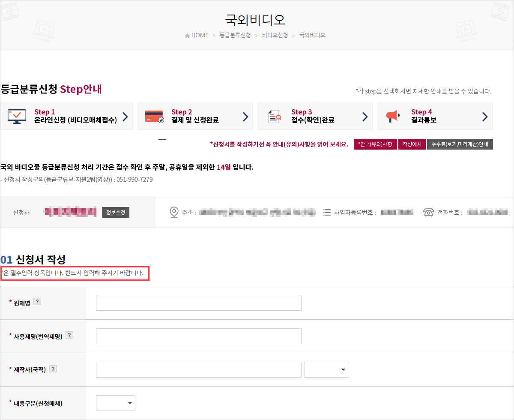Focus the 제작사(국적) text field
The image size is (514, 420).
[199, 369]
